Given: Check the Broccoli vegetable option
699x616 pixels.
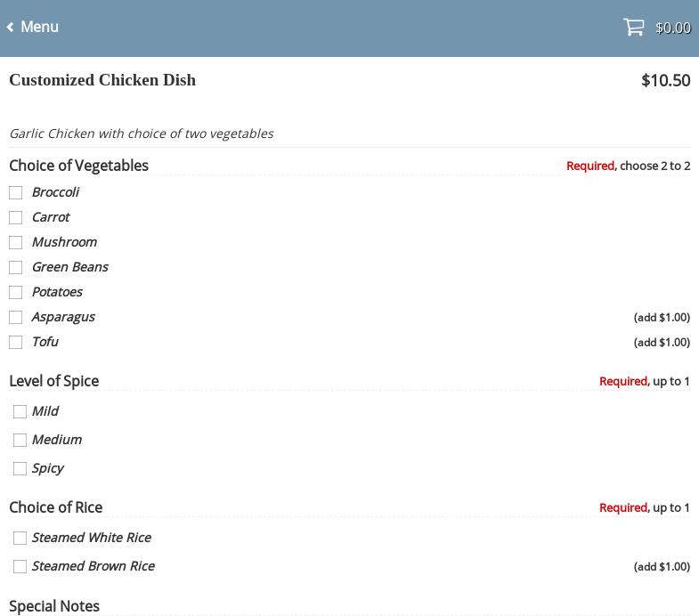Looking at the screenshot, I should (16, 192).
